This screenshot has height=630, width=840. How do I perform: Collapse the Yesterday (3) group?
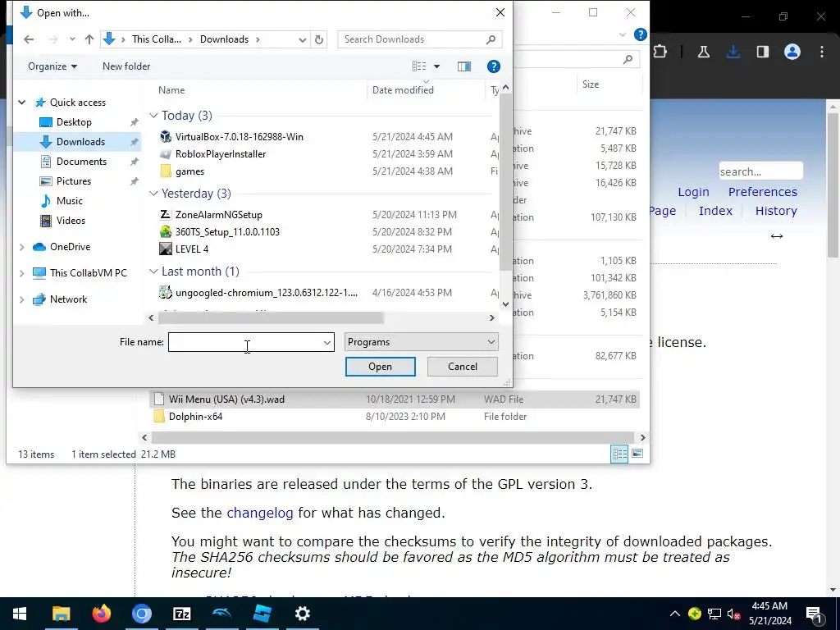[153, 194]
